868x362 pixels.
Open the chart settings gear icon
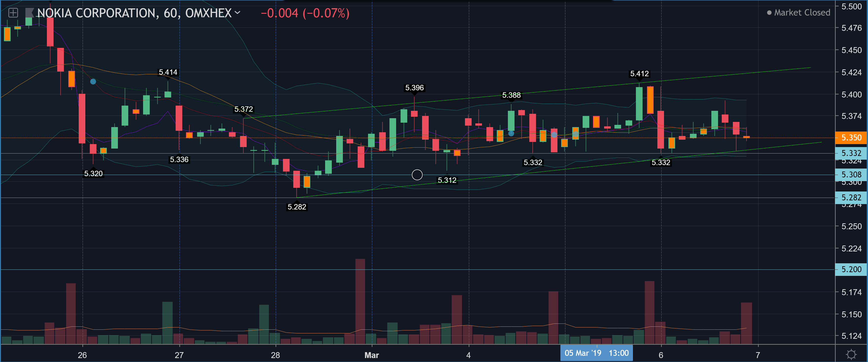point(851,354)
